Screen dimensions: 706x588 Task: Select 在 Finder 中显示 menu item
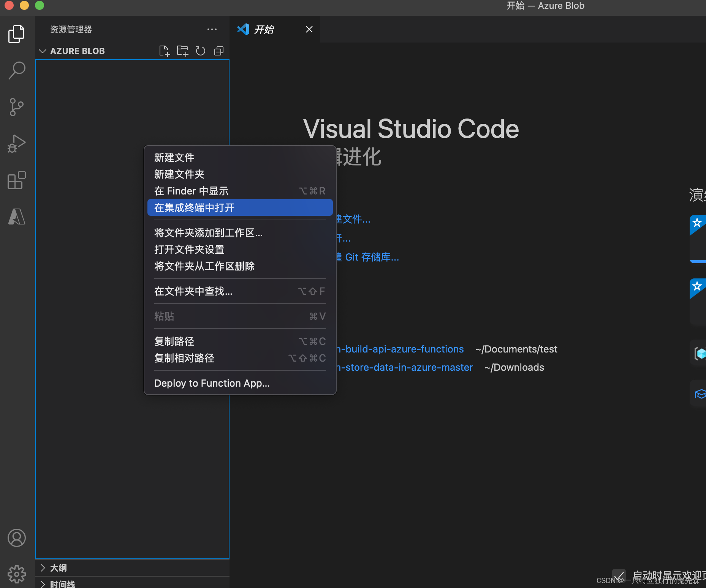point(240,191)
